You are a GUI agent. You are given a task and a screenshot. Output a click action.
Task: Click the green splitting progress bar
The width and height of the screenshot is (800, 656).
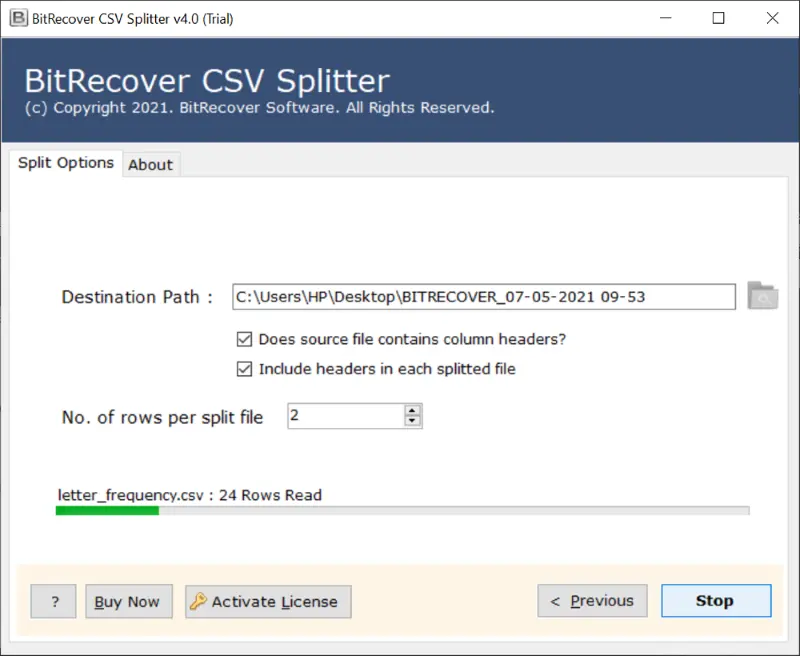pyautogui.click(x=403, y=511)
